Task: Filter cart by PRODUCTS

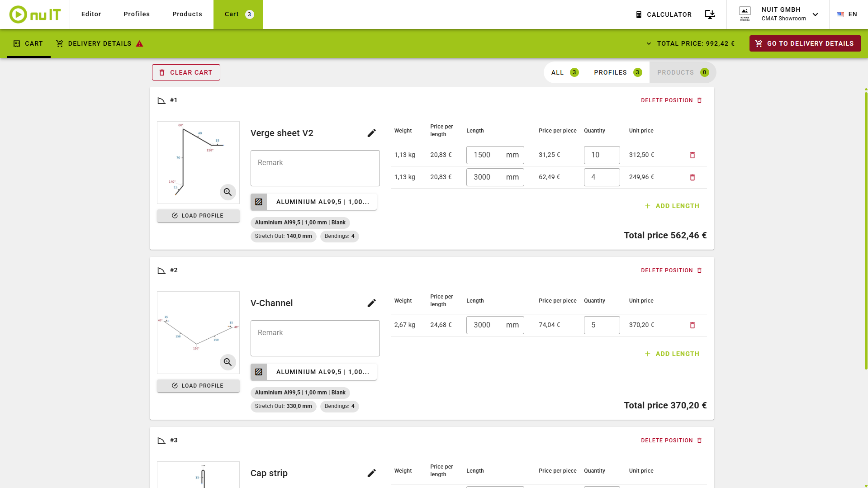Action: tap(683, 72)
